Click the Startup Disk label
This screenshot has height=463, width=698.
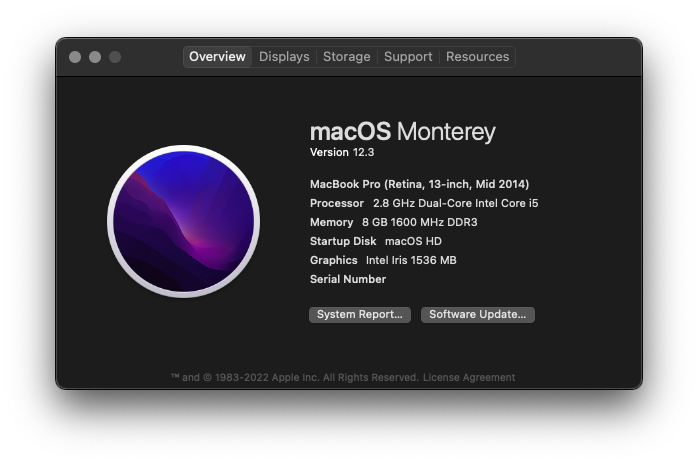click(343, 241)
